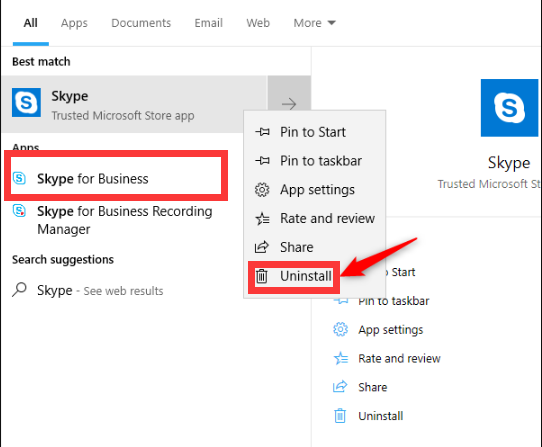Image resolution: width=542 pixels, height=447 pixels.
Task: Click Share in the preview pane
Action: pyautogui.click(x=373, y=387)
